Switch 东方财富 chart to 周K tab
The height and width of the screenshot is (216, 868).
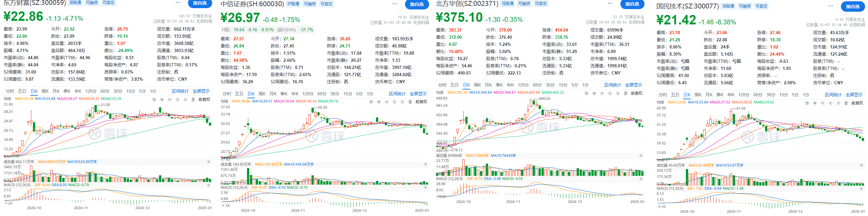pyautogui.click(x=45, y=91)
